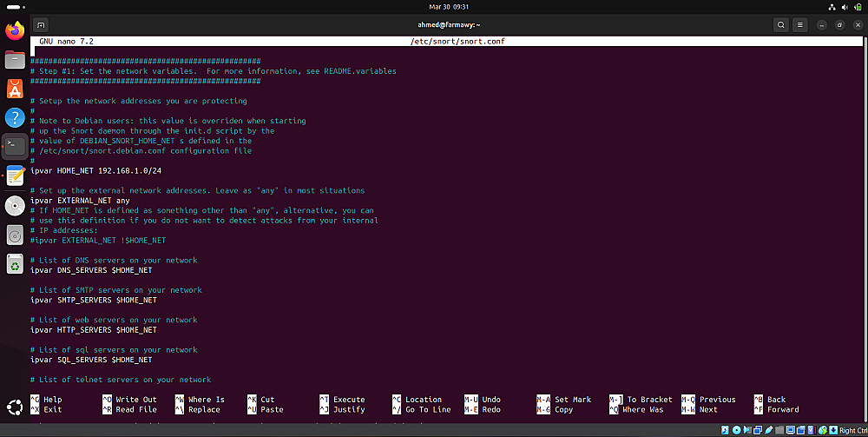Open the Files manager in the dock
868x437 pixels.
click(x=15, y=59)
